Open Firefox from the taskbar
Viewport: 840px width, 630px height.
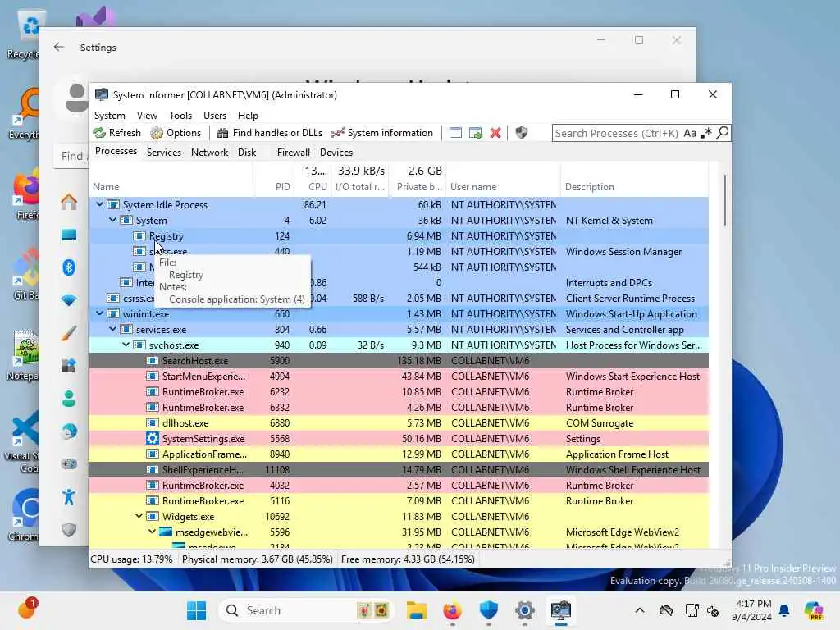(452, 610)
